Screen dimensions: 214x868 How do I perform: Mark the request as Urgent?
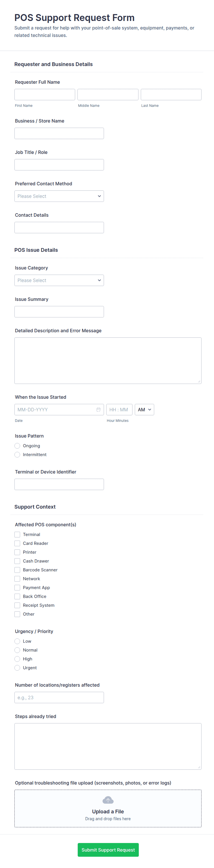click(17, 668)
